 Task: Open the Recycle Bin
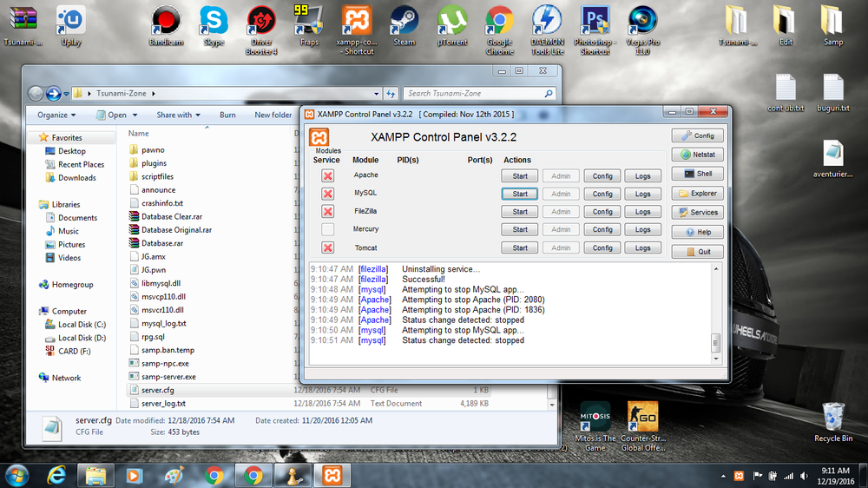833,422
